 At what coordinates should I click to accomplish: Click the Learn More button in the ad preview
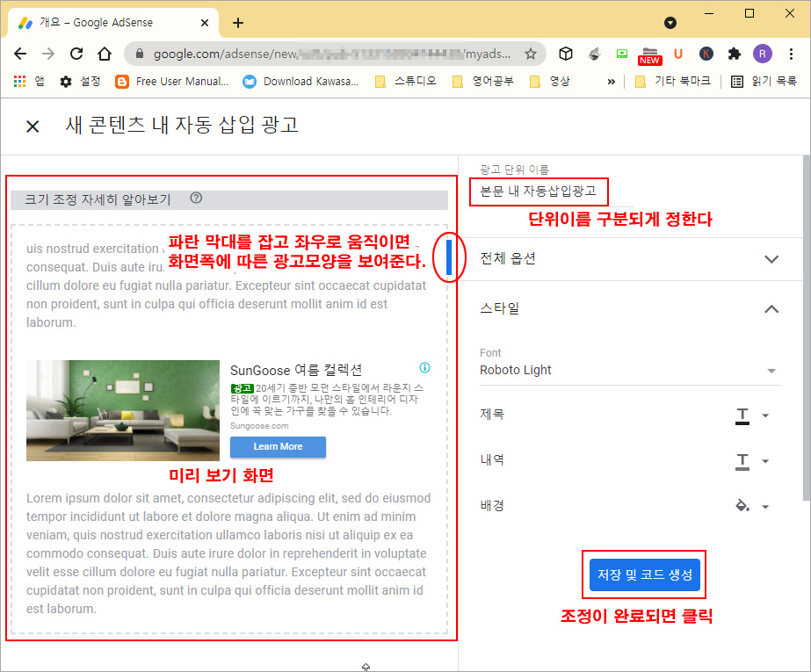point(278,446)
